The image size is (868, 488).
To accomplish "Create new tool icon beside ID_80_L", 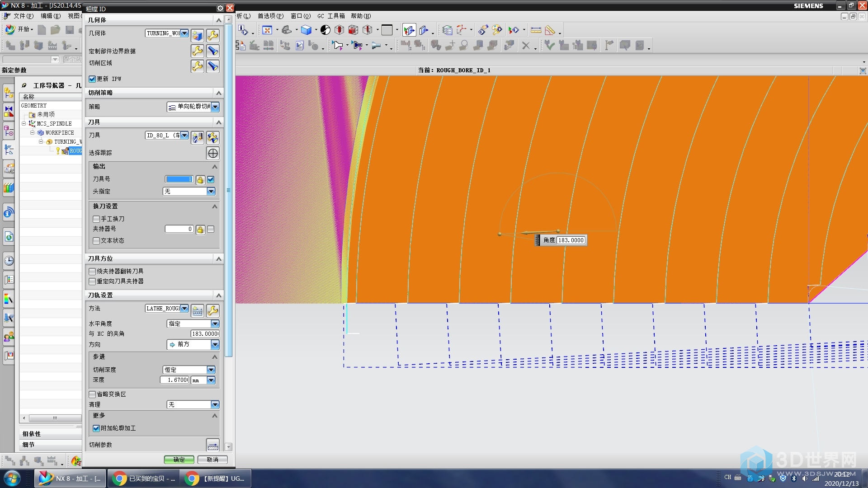I will [x=197, y=137].
